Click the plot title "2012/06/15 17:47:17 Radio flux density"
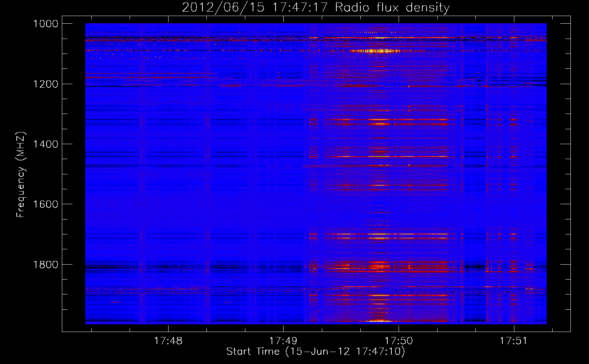Screen dimensions: 589x364 (316, 7)
